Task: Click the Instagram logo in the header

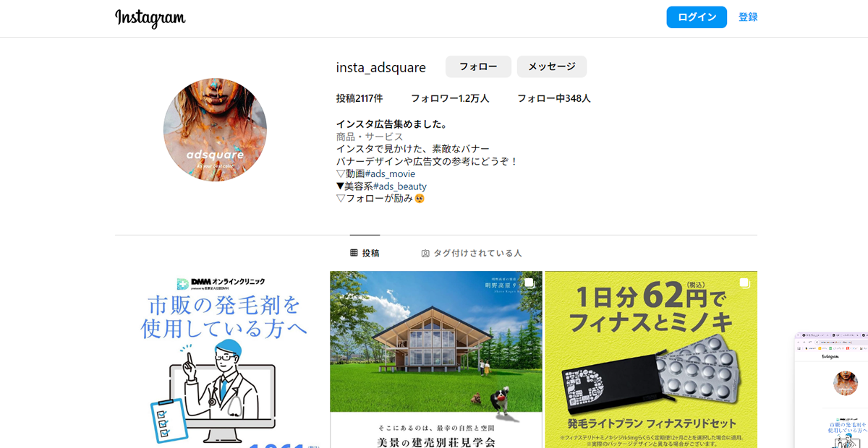Action: [x=150, y=18]
